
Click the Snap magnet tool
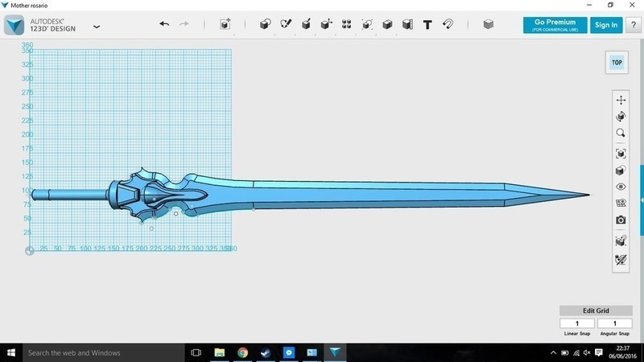pos(448,25)
